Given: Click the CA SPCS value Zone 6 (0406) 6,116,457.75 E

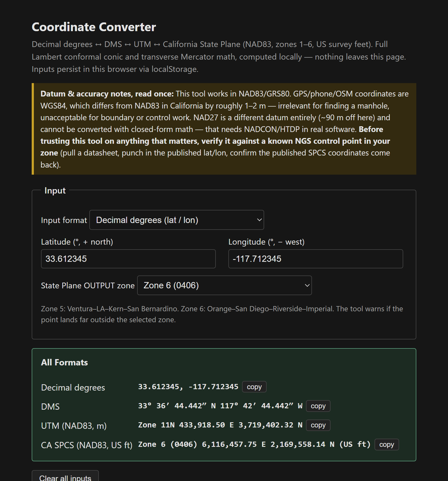Looking at the screenshot, I should pyautogui.click(x=202, y=444).
